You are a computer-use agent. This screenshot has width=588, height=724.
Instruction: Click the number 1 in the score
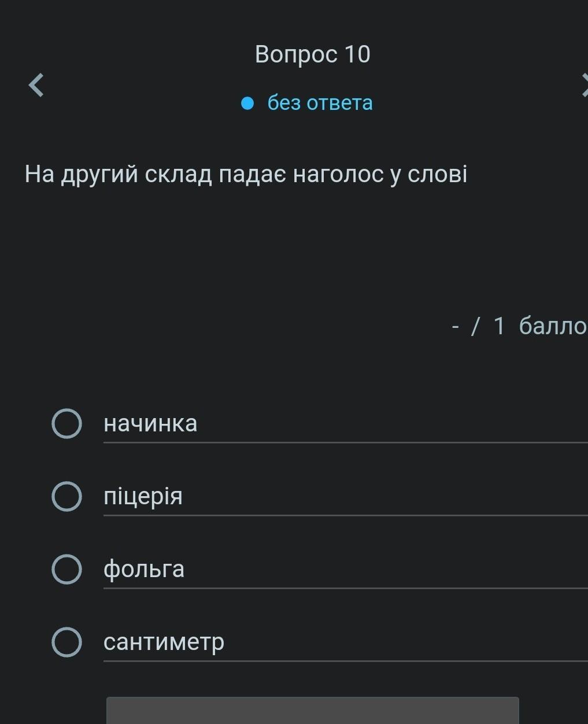499,326
